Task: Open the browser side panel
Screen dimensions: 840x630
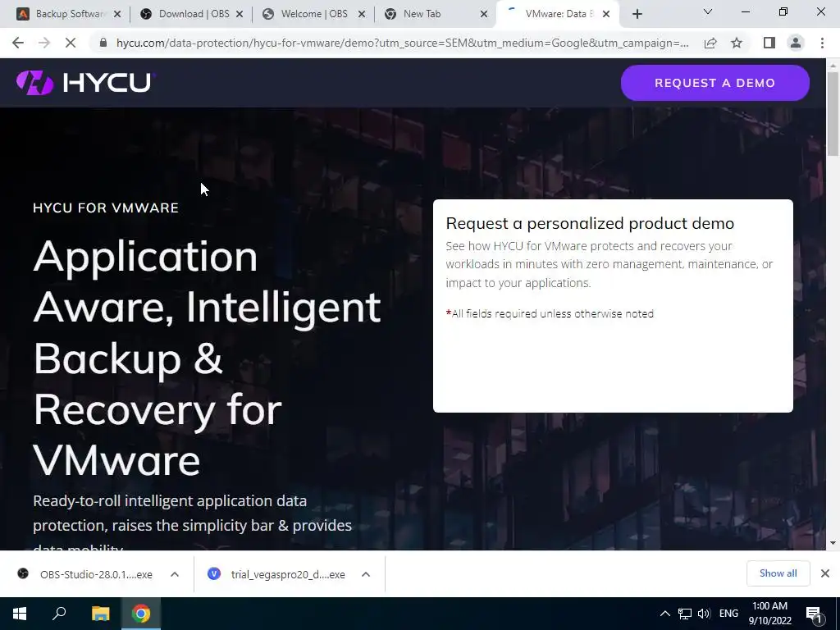Action: [769, 43]
